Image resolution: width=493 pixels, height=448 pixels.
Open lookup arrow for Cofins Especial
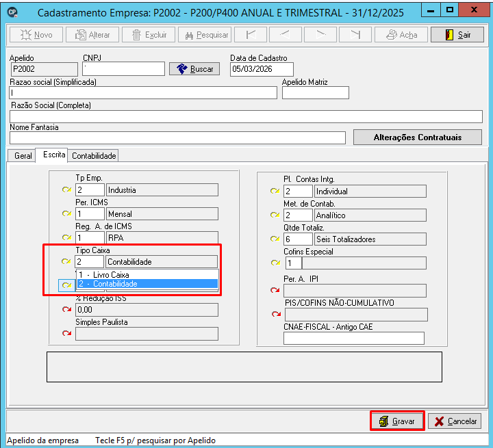click(275, 263)
